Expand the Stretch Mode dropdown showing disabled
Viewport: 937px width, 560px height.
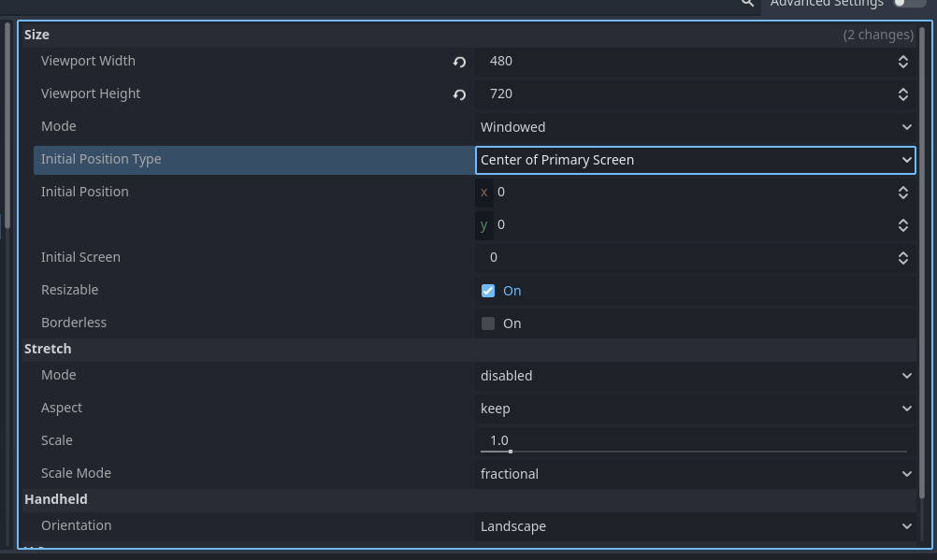point(695,376)
